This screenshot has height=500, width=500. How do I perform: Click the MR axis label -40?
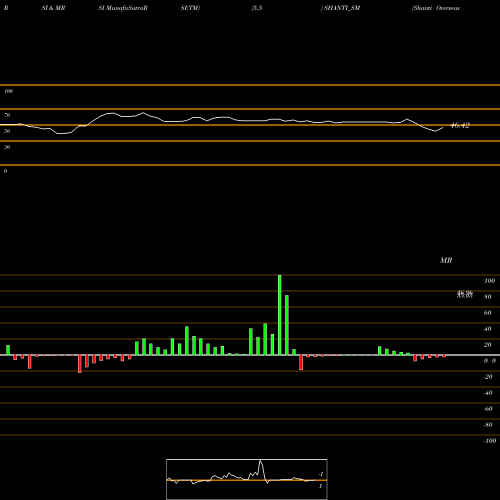(x=488, y=393)
